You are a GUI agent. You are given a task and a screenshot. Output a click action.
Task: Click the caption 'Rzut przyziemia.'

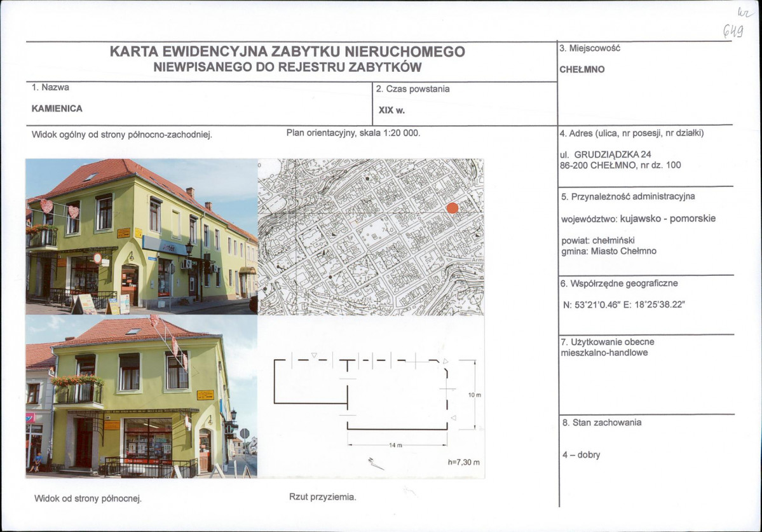[x=323, y=497]
